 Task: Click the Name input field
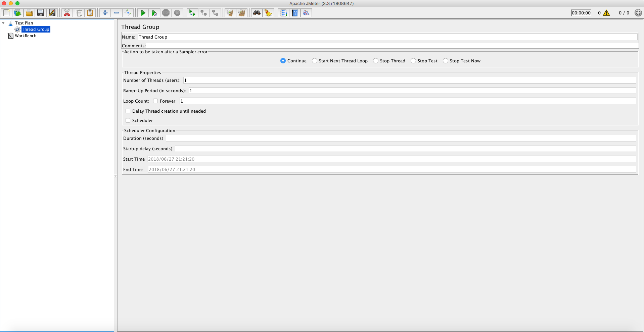point(388,37)
